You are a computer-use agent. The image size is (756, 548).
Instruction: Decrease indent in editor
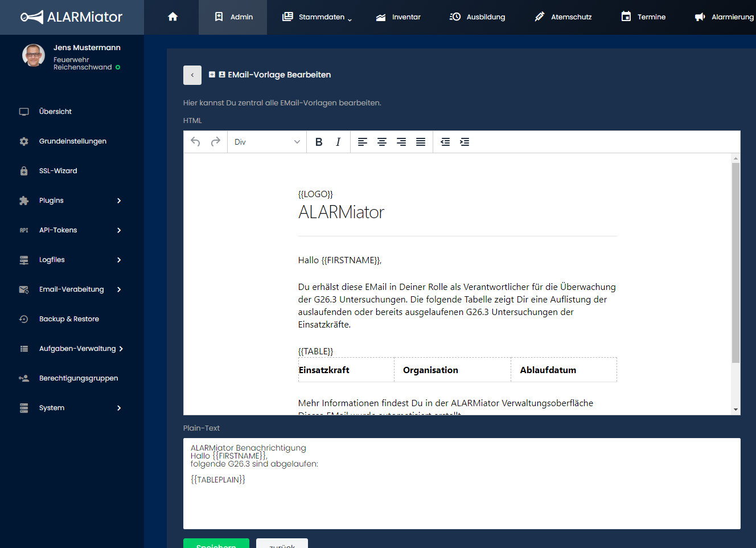pos(445,142)
